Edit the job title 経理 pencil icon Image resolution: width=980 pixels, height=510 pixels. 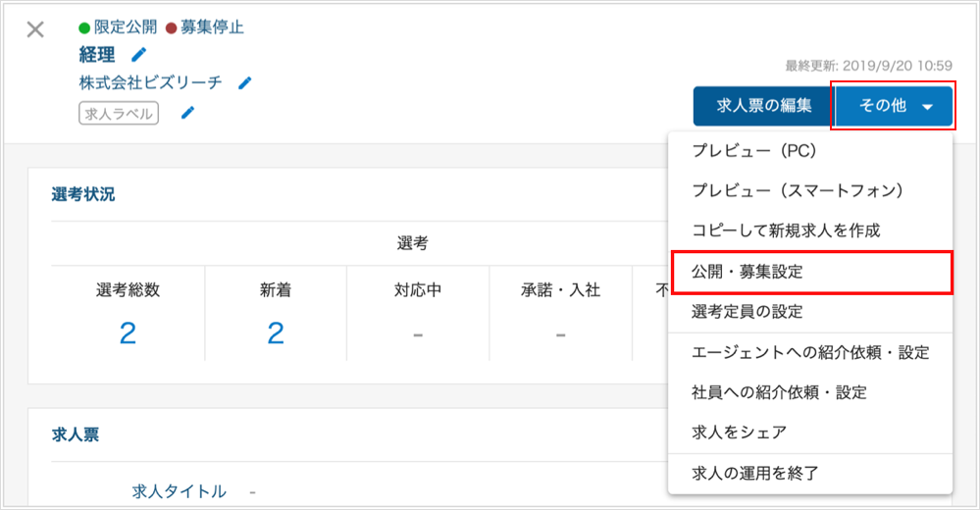click(138, 55)
